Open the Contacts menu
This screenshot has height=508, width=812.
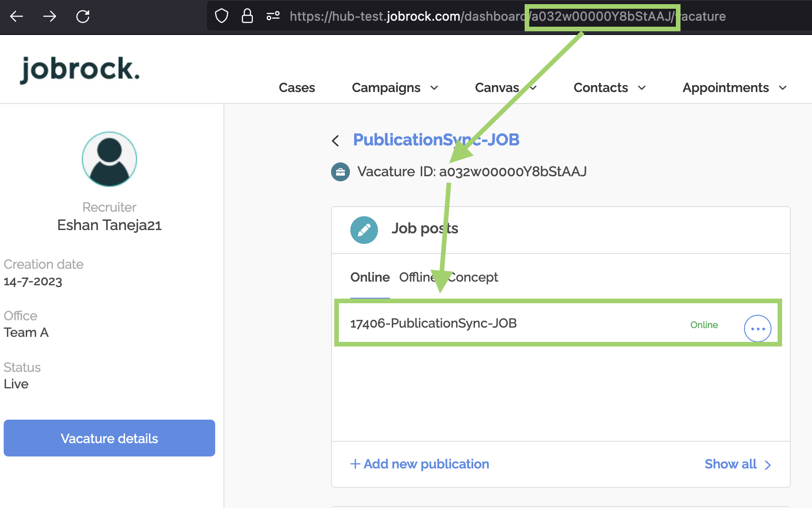point(601,87)
